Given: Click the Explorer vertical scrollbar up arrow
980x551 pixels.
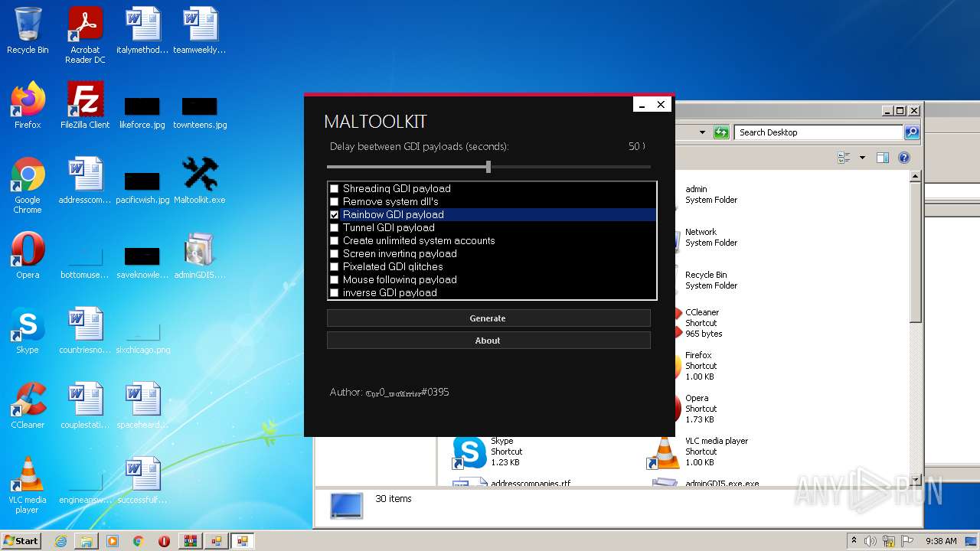Looking at the screenshot, I should (x=915, y=177).
